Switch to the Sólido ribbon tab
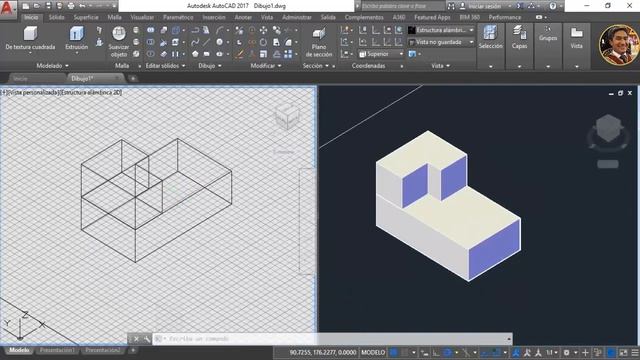This screenshot has width=640, height=360. pyautogui.click(x=56, y=18)
